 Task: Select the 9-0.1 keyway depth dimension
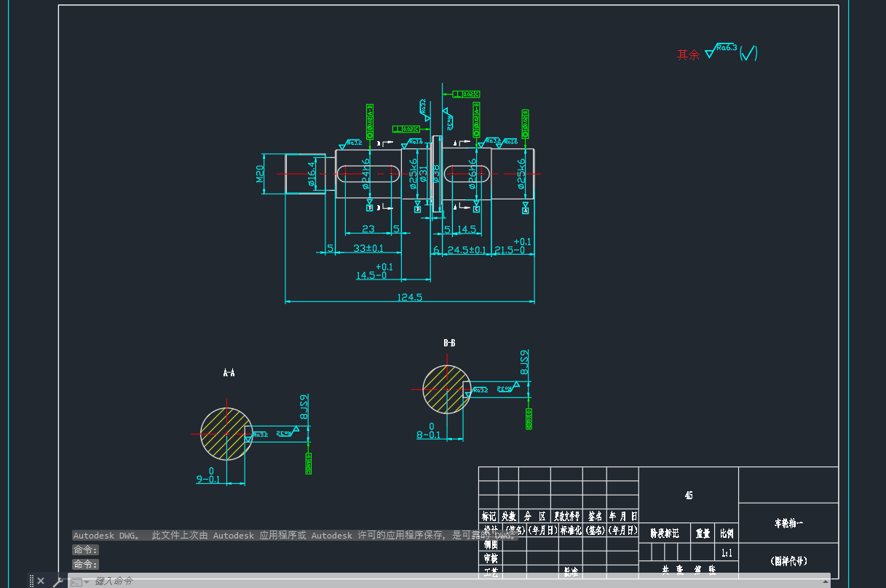pos(208,475)
